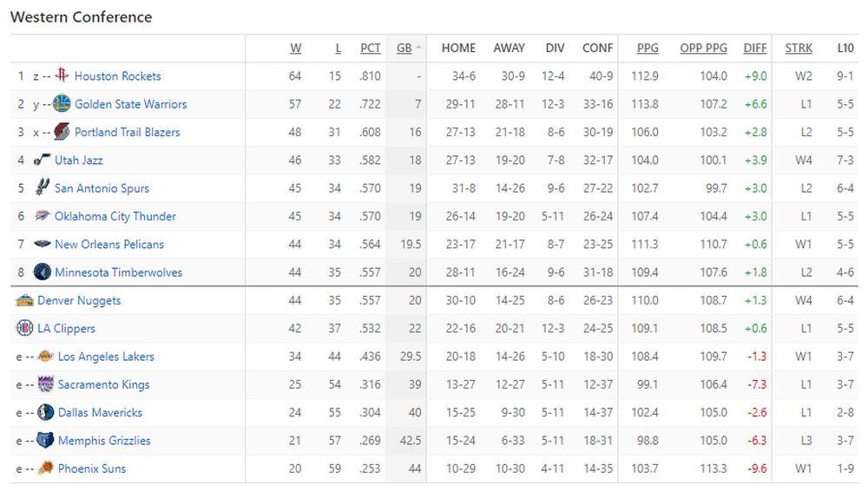Sort standings by GB column
Viewport: 868px width, 491px height.
coord(404,49)
